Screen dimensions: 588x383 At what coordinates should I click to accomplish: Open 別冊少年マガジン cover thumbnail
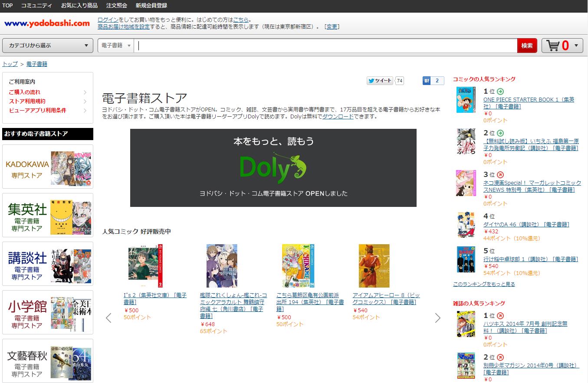tap(466, 366)
